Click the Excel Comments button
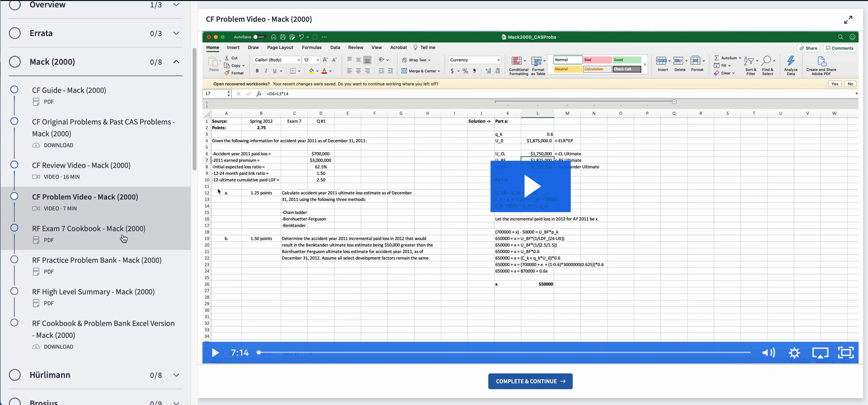 [839, 48]
